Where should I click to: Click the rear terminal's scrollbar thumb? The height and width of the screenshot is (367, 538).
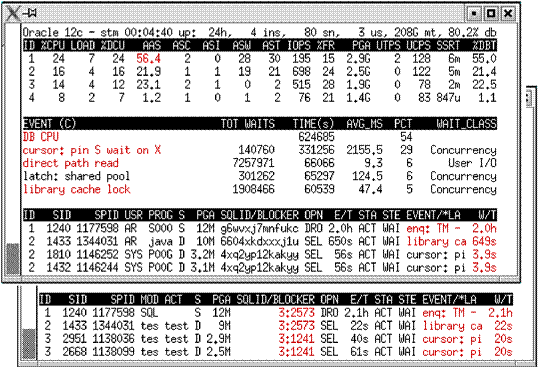(29, 344)
